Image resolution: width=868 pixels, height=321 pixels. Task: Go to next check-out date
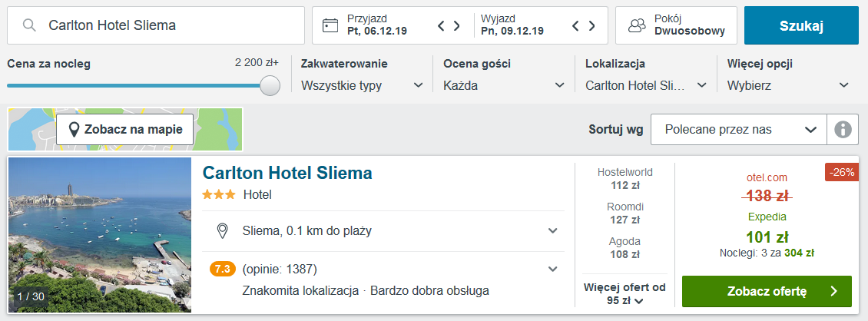tap(591, 25)
